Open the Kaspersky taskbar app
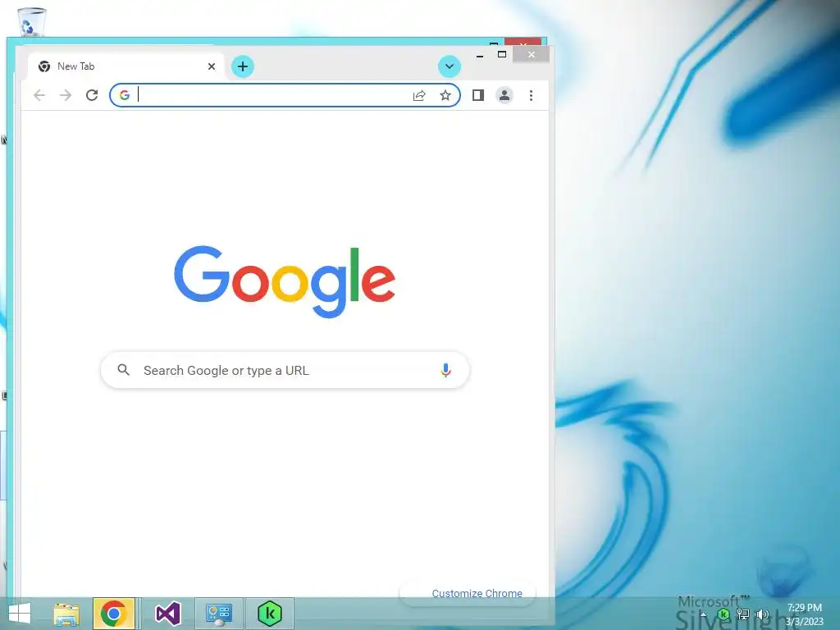 (x=269, y=614)
